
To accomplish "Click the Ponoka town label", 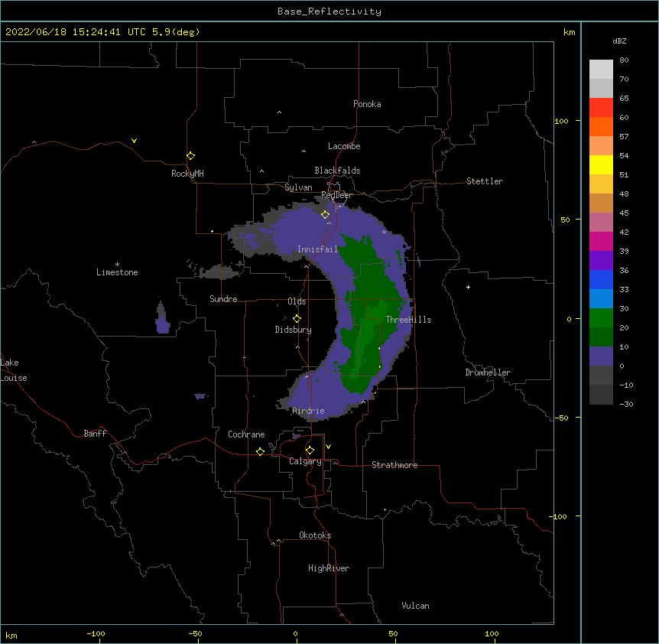I will point(367,104).
